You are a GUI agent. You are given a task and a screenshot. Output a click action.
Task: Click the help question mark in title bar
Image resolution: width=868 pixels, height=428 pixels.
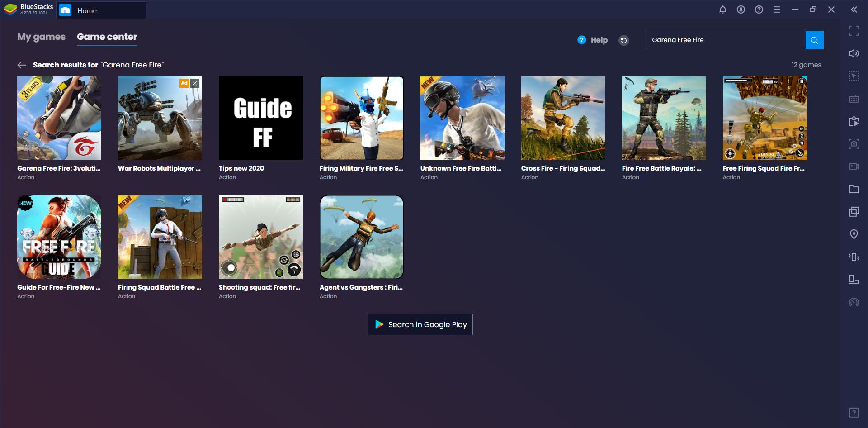(x=759, y=10)
